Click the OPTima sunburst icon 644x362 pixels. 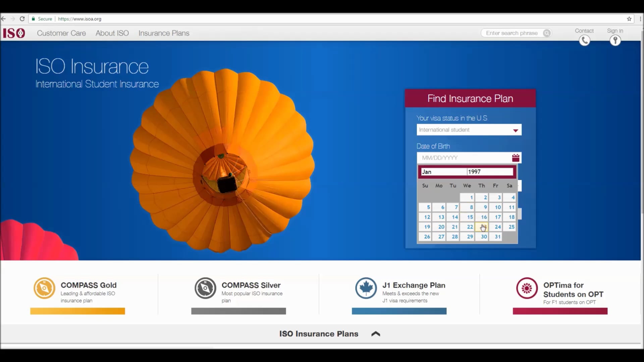527,288
